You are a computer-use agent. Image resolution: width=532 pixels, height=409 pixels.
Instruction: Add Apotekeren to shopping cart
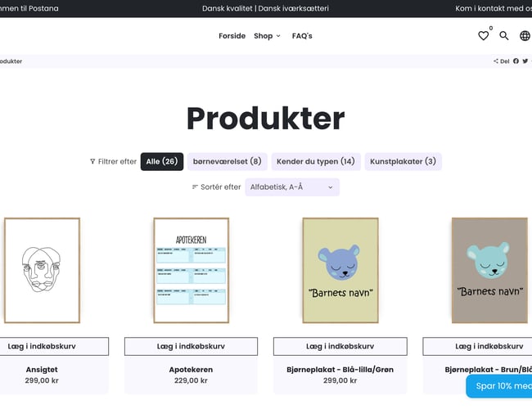[x=191, y=346]
